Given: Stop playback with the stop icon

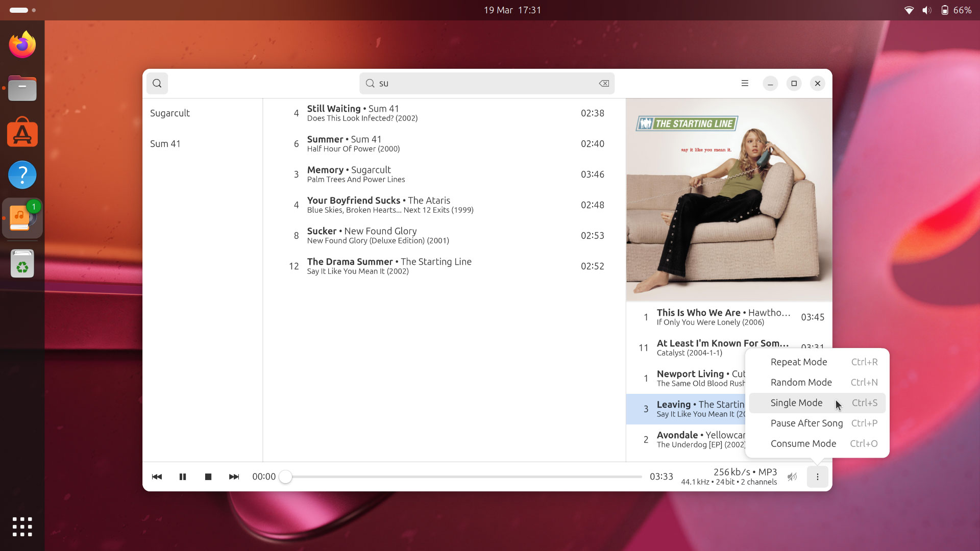Looking at the screenshot, I should click(208, 477).
